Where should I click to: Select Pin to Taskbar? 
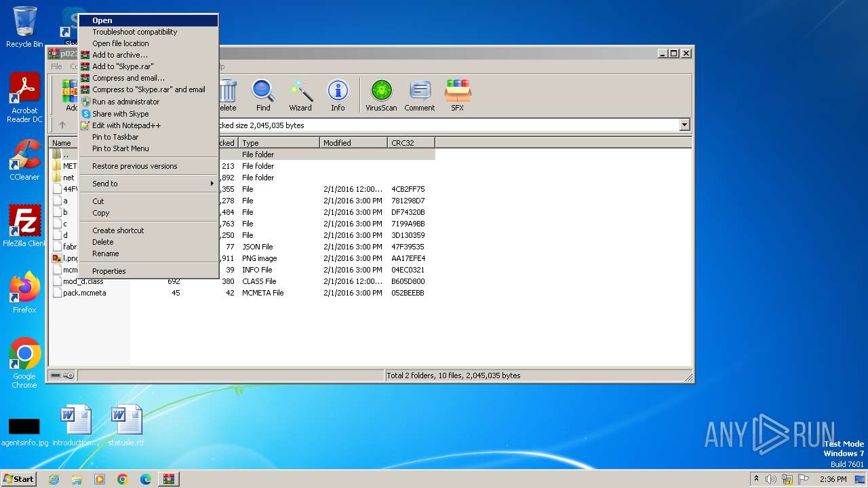(x=149, y=137)
